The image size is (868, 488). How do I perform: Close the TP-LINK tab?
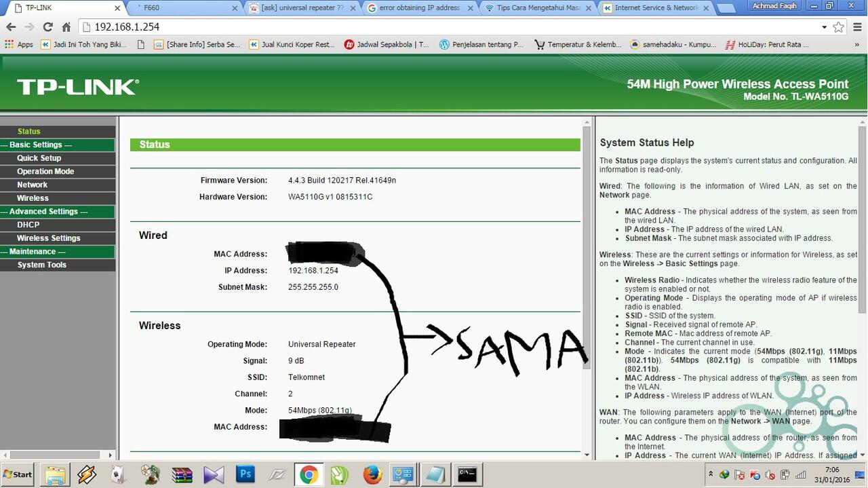[118, 8]
